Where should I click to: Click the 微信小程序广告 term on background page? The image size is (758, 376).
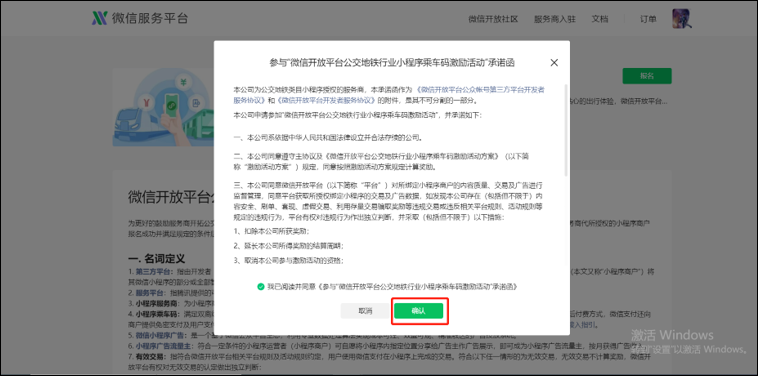click(x=161, y=335)
